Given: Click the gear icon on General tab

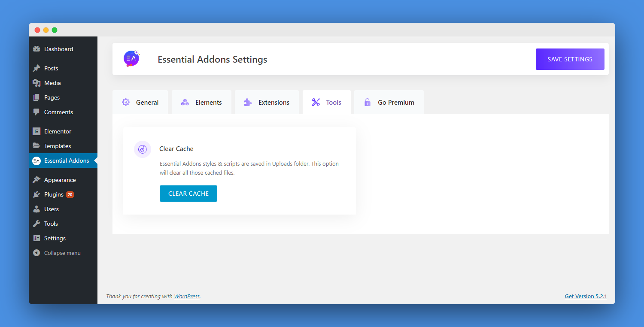Looking at the screenshot, I should click(125, 102).
